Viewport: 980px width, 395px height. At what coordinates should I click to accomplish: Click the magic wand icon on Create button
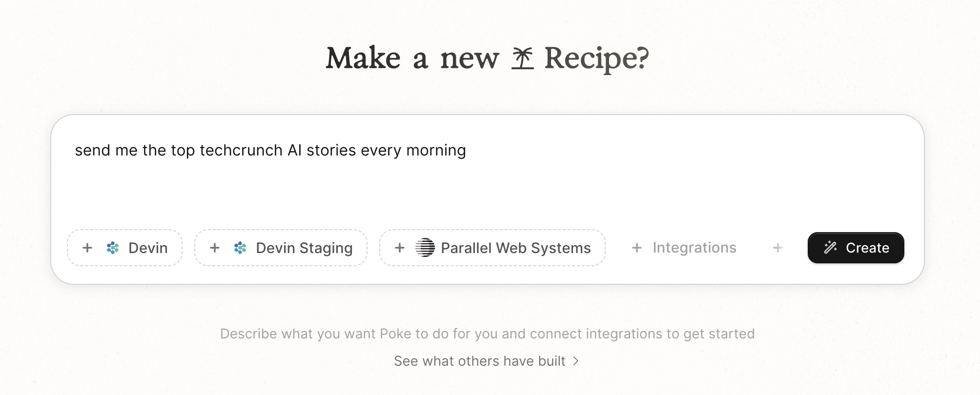click(831, 248)
